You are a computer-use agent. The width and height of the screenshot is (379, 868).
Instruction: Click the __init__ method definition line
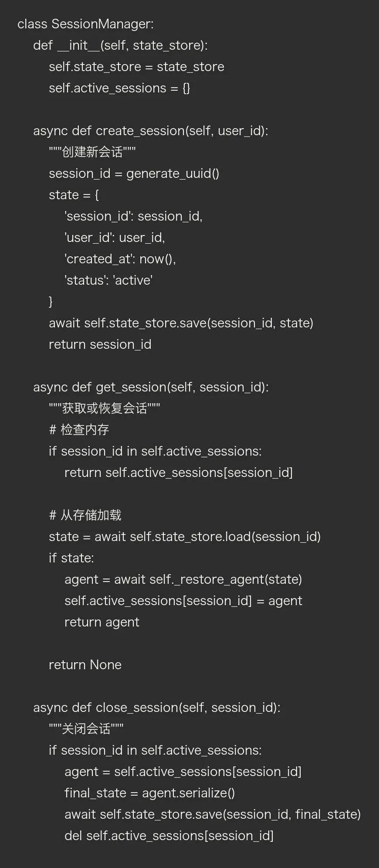point(120,45)
